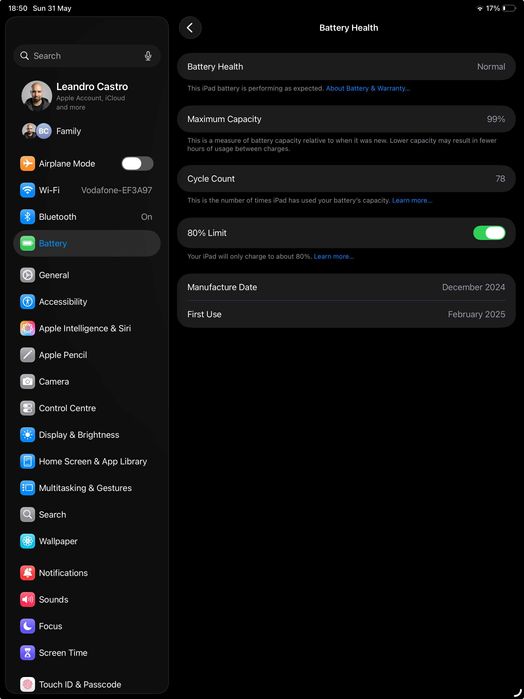Tap the Apple Intelligence & Siri icon
Screen dimensions: 524x699
tap(27, 329)
